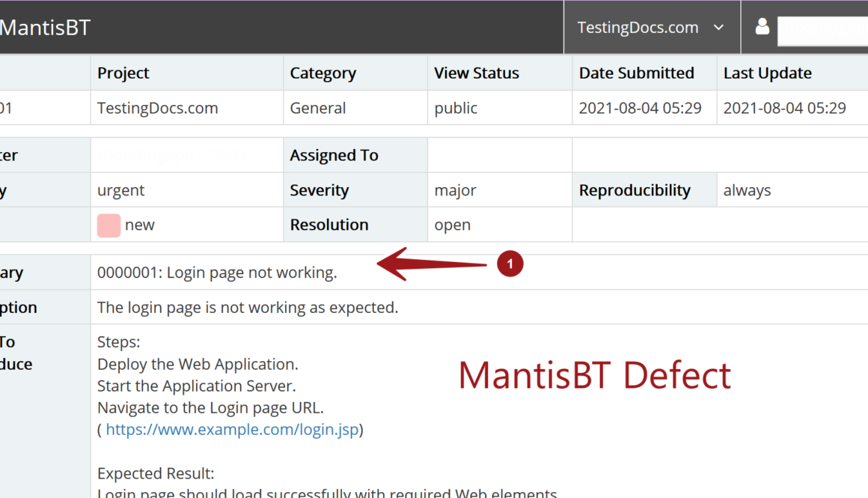The height and width of the screenshot is (498, 868).
Task: Click the 'major' severity value
Action: click(x=455, y=190)
